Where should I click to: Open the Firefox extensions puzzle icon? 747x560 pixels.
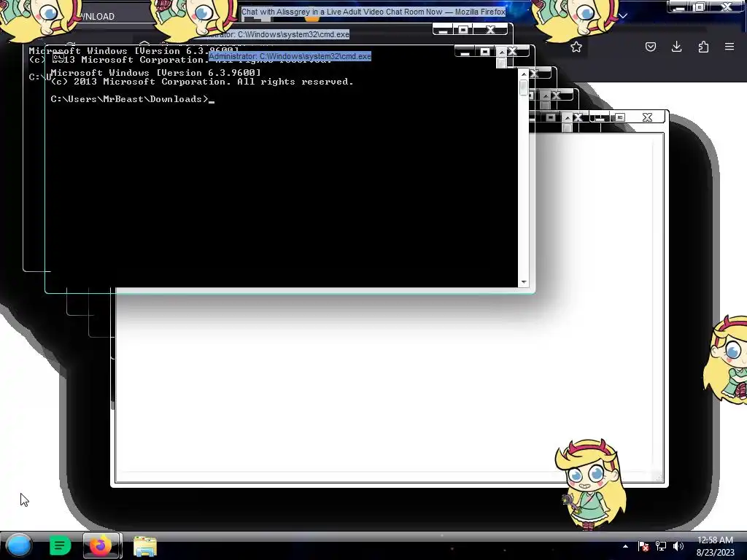703,47
